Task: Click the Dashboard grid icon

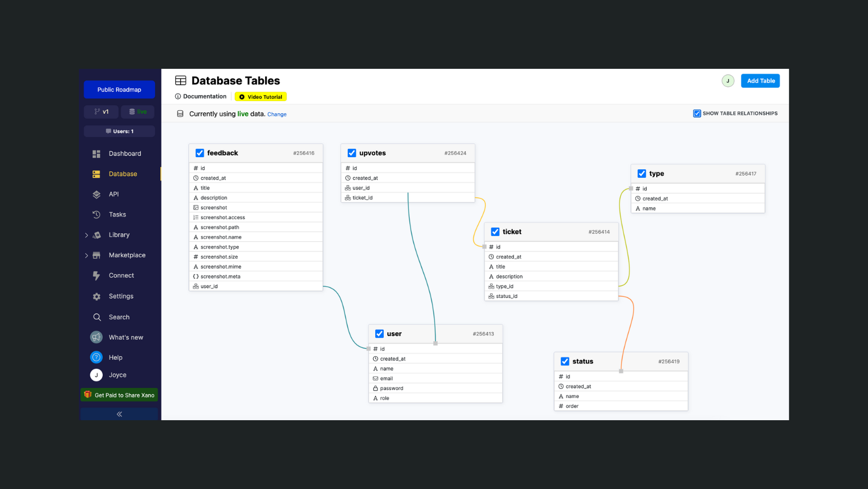Action: [96, 153]
